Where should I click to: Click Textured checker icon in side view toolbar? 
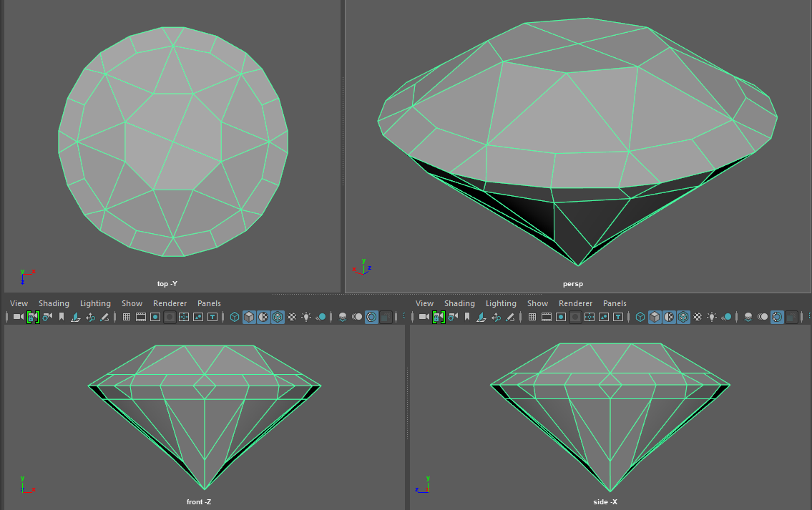click(698, 317)
